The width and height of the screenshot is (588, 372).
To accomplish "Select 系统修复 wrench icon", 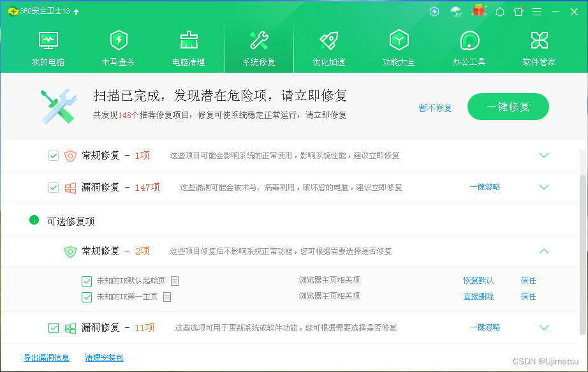I will [x=259, y=40].
